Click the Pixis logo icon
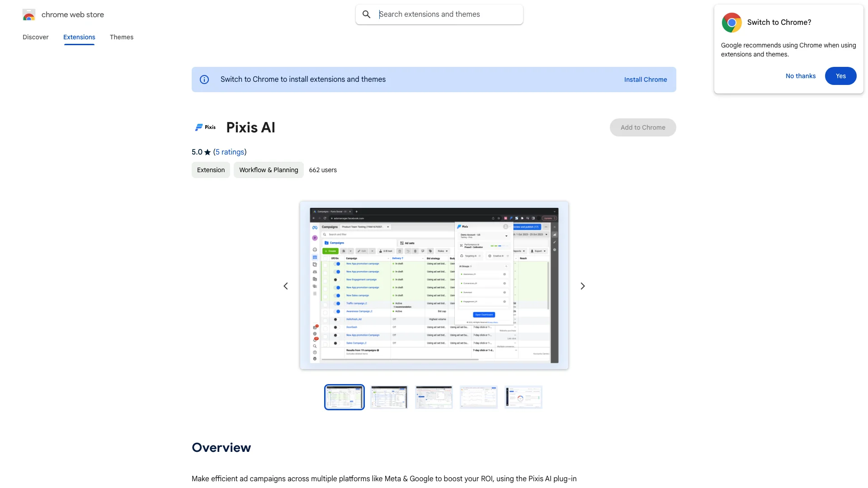 [x=205, y=127]
